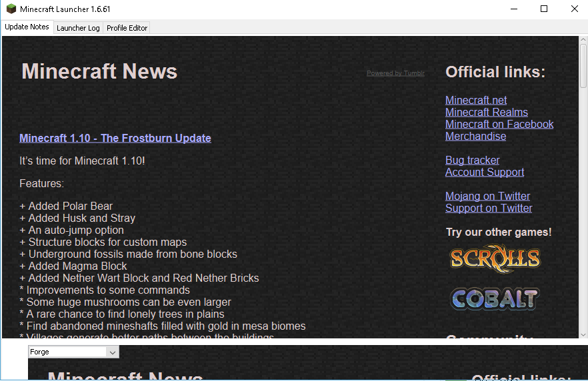Click 'Added Nether Wart Block' feature line
This screenshot has width=588, height=381.
pyautogui.click(x=139, y=278)
